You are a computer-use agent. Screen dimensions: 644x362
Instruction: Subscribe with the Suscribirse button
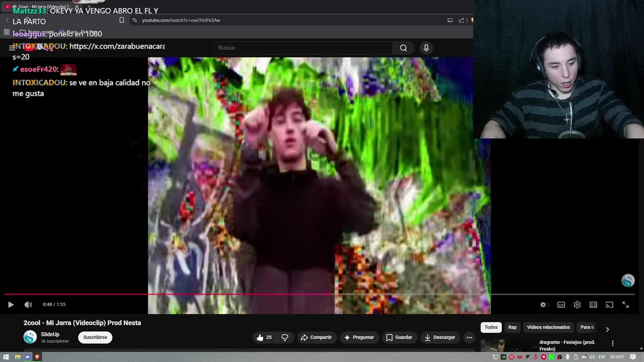pyautogui.click(x=95, y=337)
